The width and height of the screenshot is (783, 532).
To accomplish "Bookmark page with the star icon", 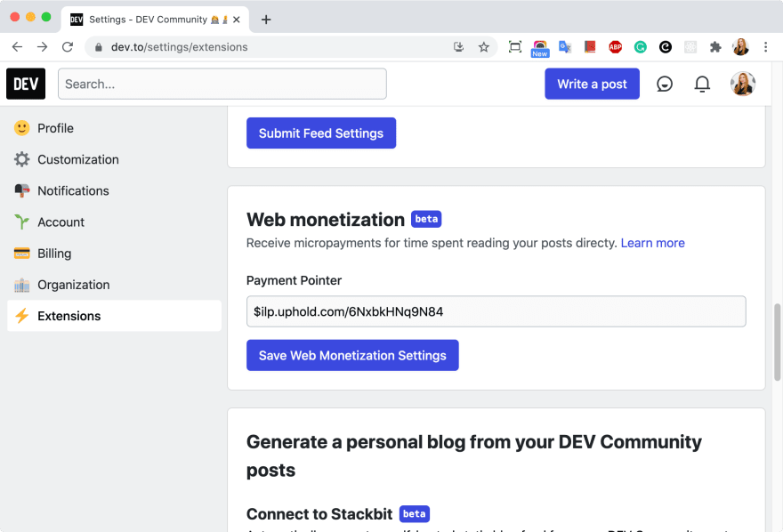I will pyautogui.click(x=483, y=47).
